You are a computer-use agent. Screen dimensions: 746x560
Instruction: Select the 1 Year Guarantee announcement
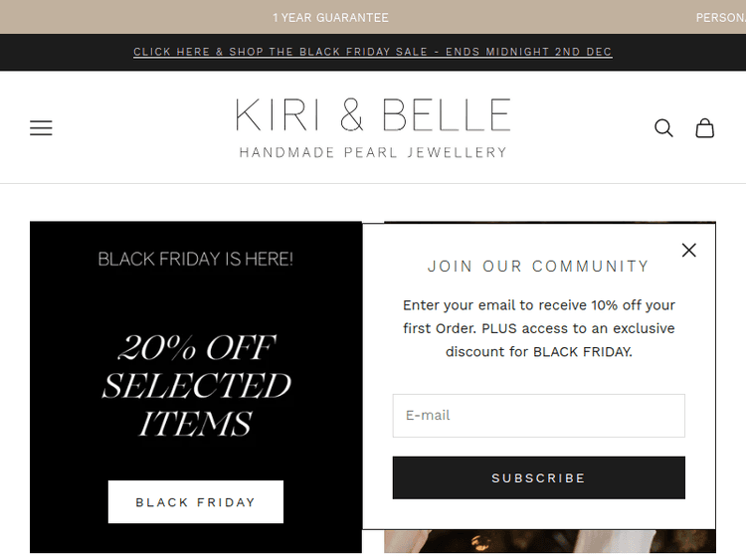(x=330, y=18)
